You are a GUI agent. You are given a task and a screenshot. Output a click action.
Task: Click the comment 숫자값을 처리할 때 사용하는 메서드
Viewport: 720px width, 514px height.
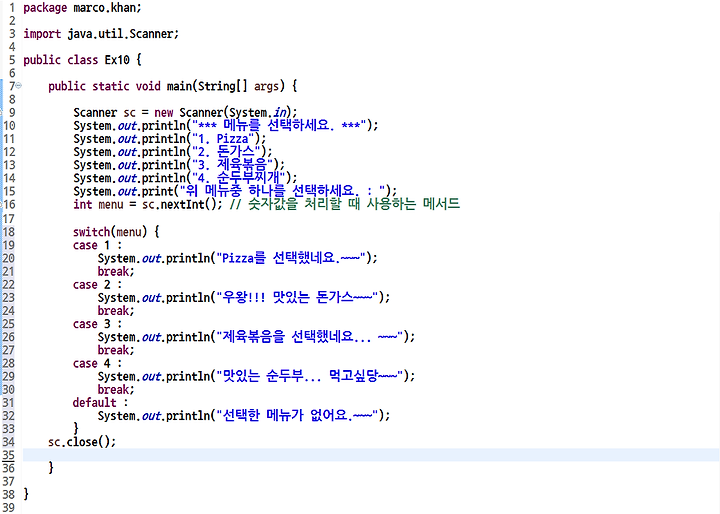pyautogui.click(x=344, y=204)
